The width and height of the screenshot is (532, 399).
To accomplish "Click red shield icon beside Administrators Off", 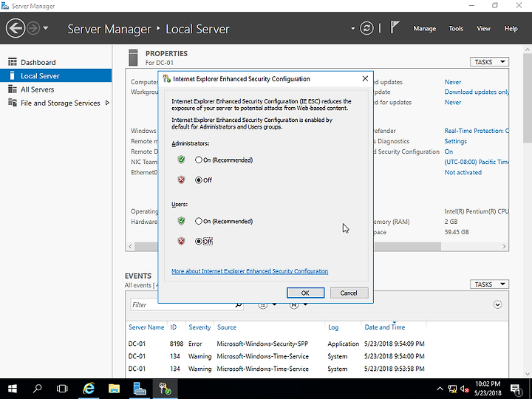I will (x=181, y=180).
